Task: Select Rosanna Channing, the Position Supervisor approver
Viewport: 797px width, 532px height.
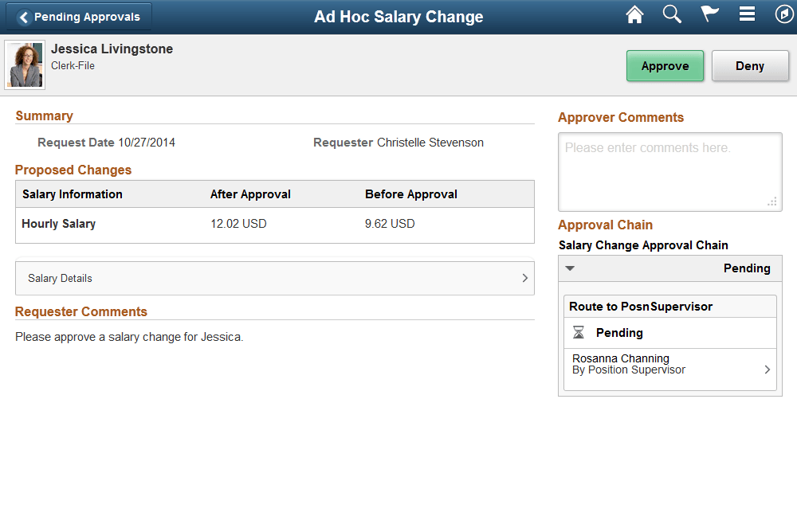Action: (621, 358)
